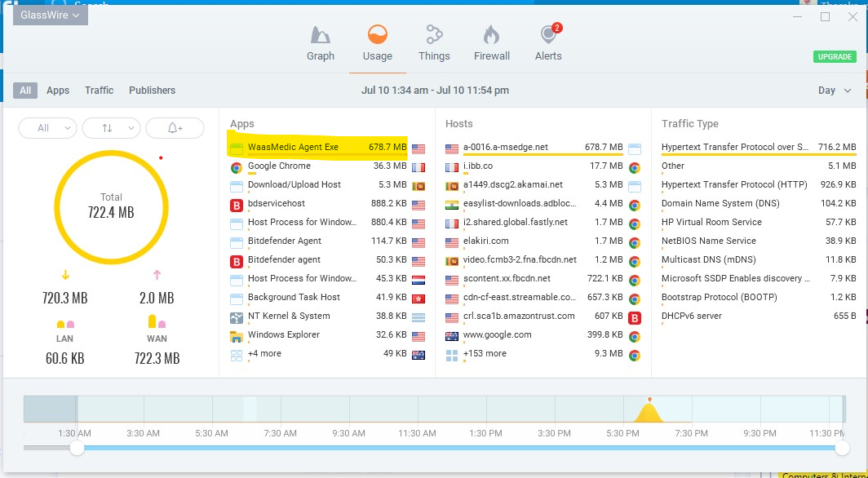Click the Chrome icon next to elakiri.com
This screenshot has height=478, width=868.
[x=635, y=242]
